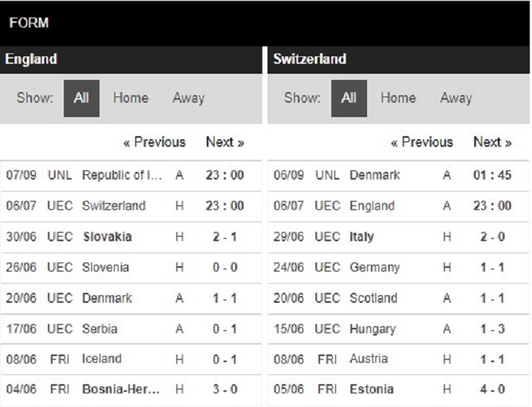Go to Next England matches

(x=225, y=142)
